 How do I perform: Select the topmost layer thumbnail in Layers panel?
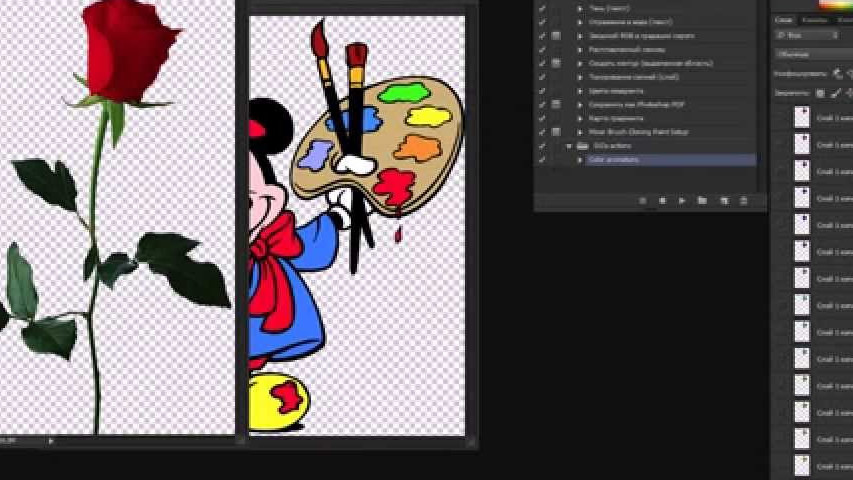coord(802,117)
